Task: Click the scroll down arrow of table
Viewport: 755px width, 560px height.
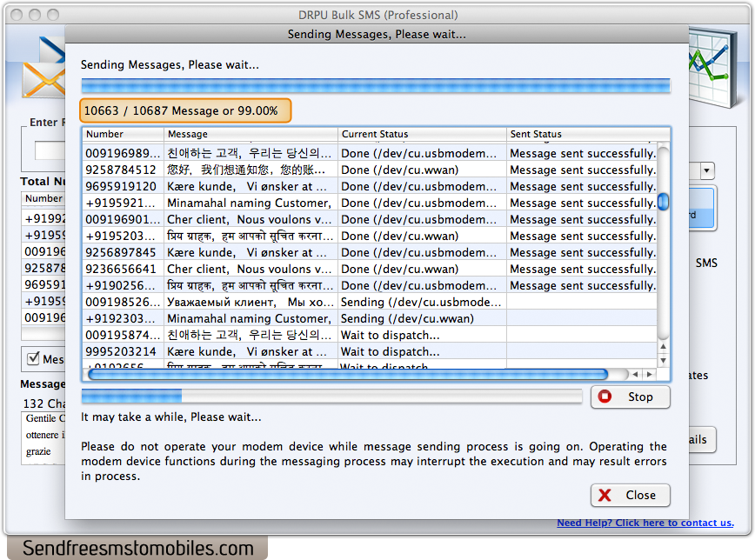Action: click(x=663, y=360)
